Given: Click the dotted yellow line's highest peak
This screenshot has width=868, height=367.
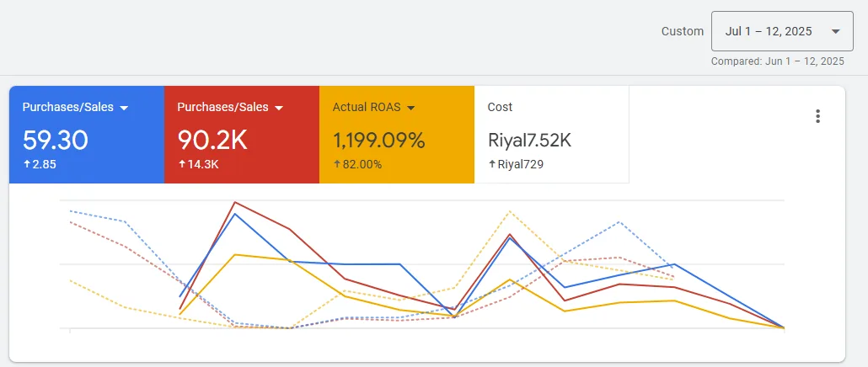Looking at the screenshot, I should coord(509,211).
